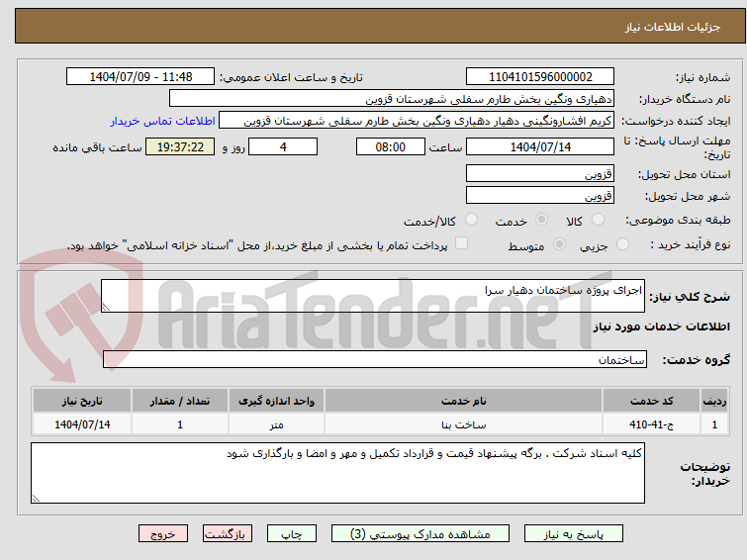747x560 pixels.
Task: Click the جزئیات اطلاعات نیاز header title
Action: tap(672, 27)
